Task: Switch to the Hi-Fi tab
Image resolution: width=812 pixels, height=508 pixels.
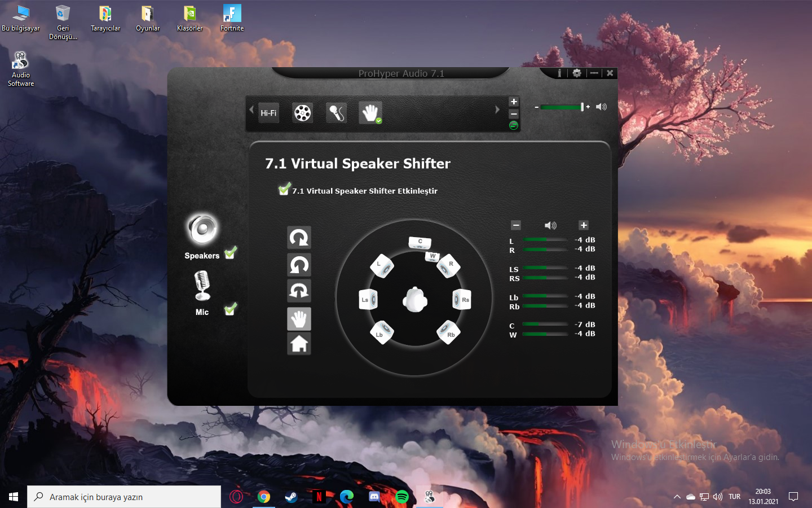Action: point(268,113)
